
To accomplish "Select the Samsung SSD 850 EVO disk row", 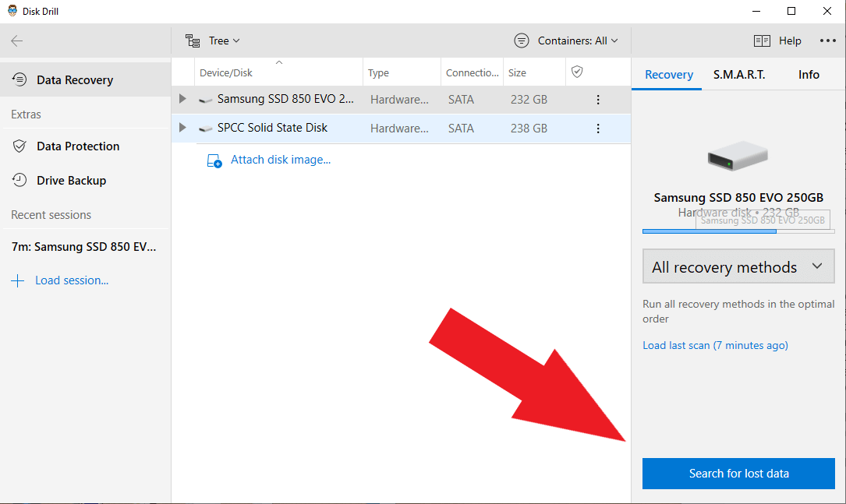I will (x=401, y=99).
